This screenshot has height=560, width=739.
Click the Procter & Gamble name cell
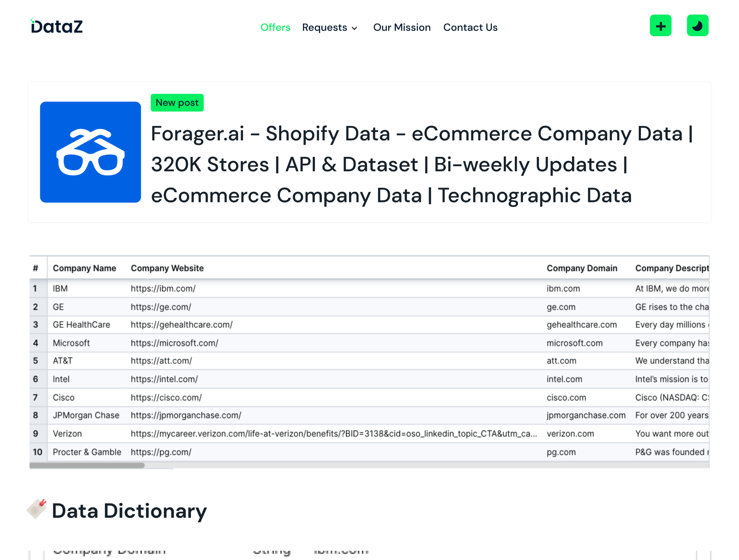click(x=87, y=452)
